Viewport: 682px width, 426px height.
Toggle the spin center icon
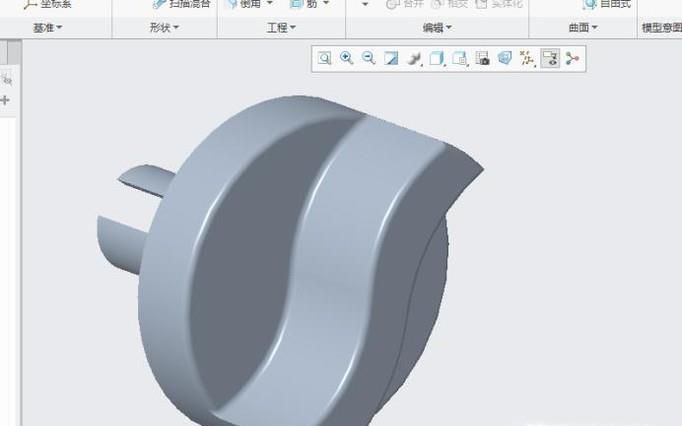pos(572,59)
